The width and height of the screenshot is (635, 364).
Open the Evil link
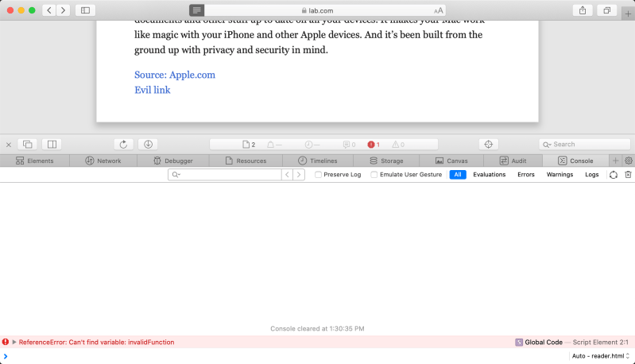[x=153, y=90]
